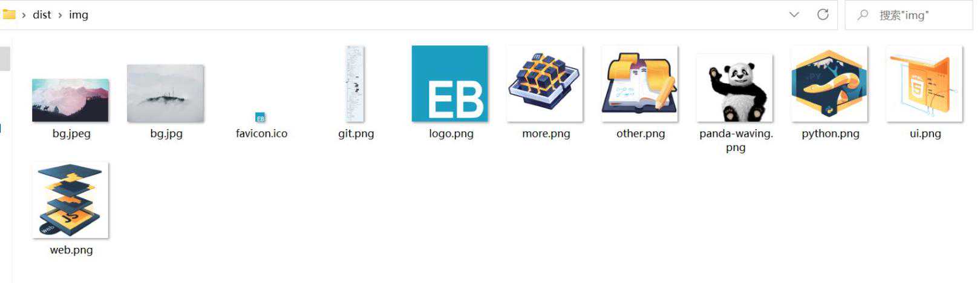Viewport: 980px width, 283px height.
Task: Expand the address bar history dropdown
Action: [794, 15]
